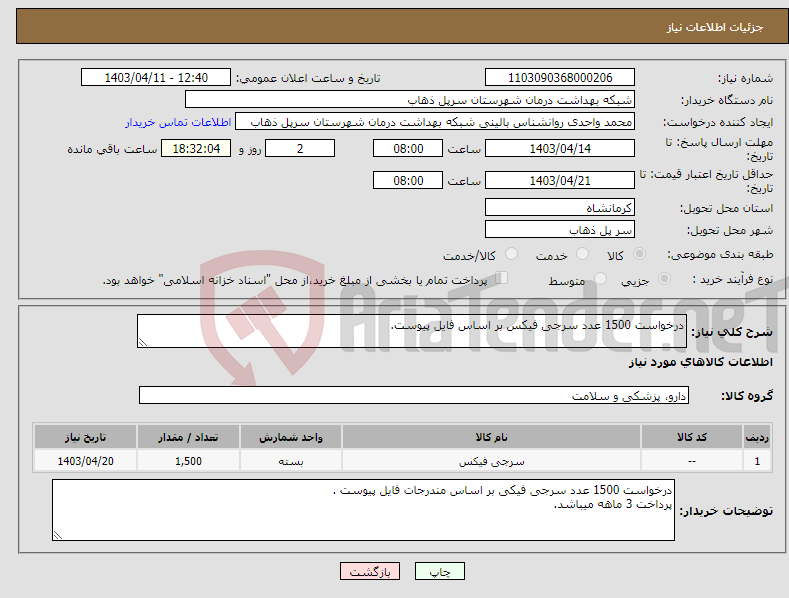Click the resize grip of توضیحات خریدار textbox
The width and height of the screenshot is (789, 598).
click(58, 535)
